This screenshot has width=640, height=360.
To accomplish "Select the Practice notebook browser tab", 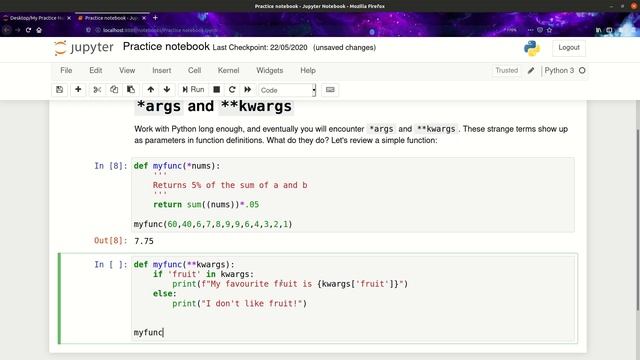I will coord(108,18).
